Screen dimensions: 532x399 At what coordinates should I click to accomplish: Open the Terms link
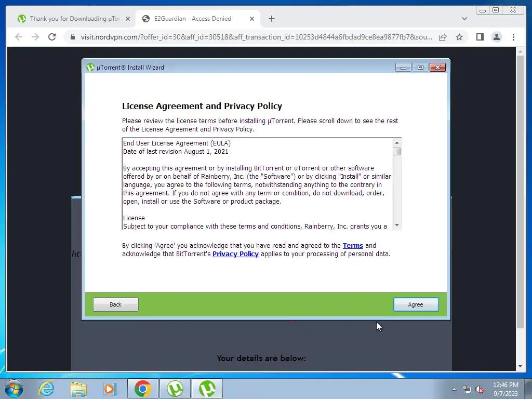tap(353, 246)
